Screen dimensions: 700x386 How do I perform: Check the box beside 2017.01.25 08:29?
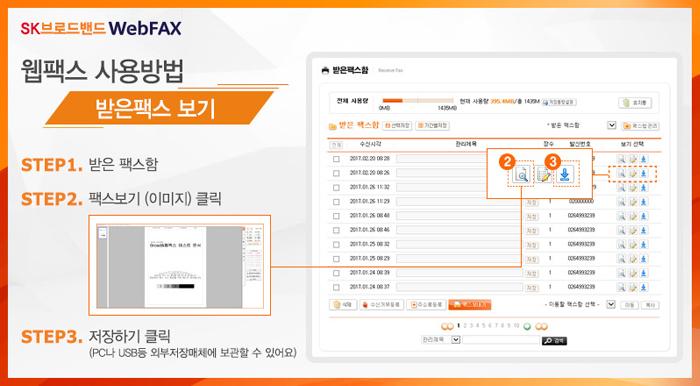[x=336, y=259]
